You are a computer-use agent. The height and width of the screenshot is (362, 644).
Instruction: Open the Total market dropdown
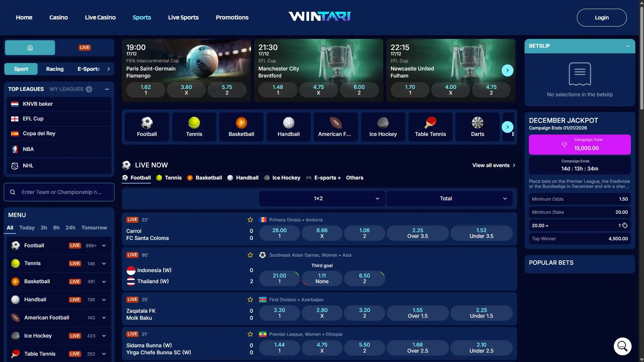click(449, 198)
